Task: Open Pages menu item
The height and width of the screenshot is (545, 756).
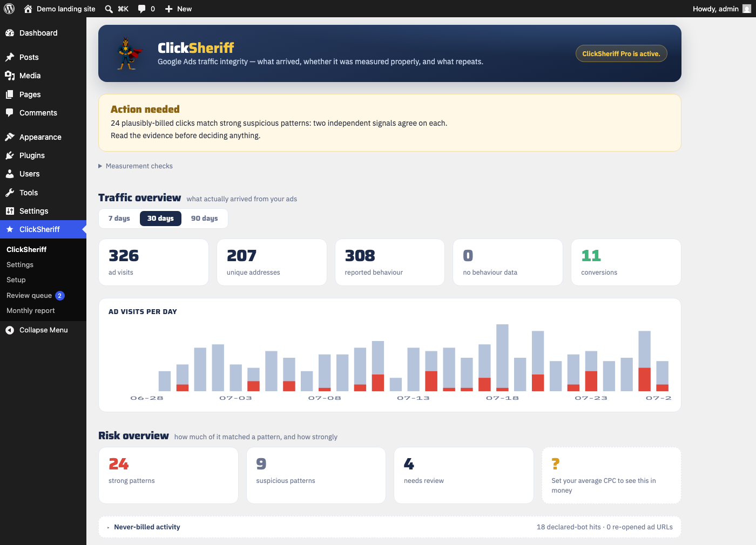Action: pos(43,94)
